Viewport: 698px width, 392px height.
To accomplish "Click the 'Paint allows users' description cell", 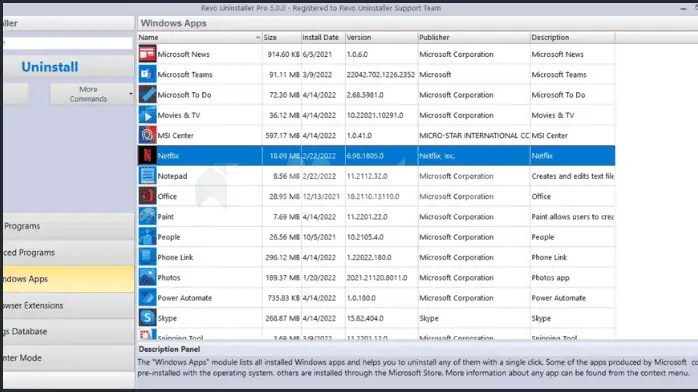I will click(x=572, y=217).
